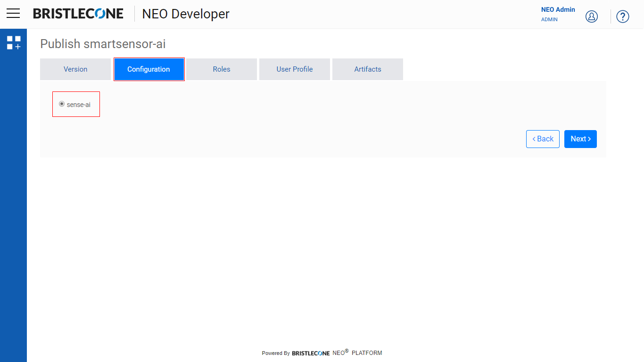Screen dimensions: 644x362
Task: Select the sense-ai radio button
Action: point(62,104)
